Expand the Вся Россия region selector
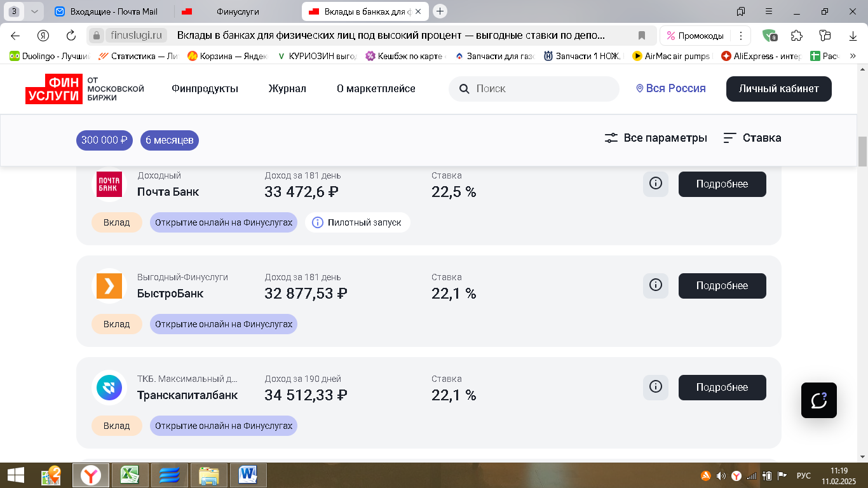The width and height of the screenshot is (868, 488). click(x=671, y=89)
